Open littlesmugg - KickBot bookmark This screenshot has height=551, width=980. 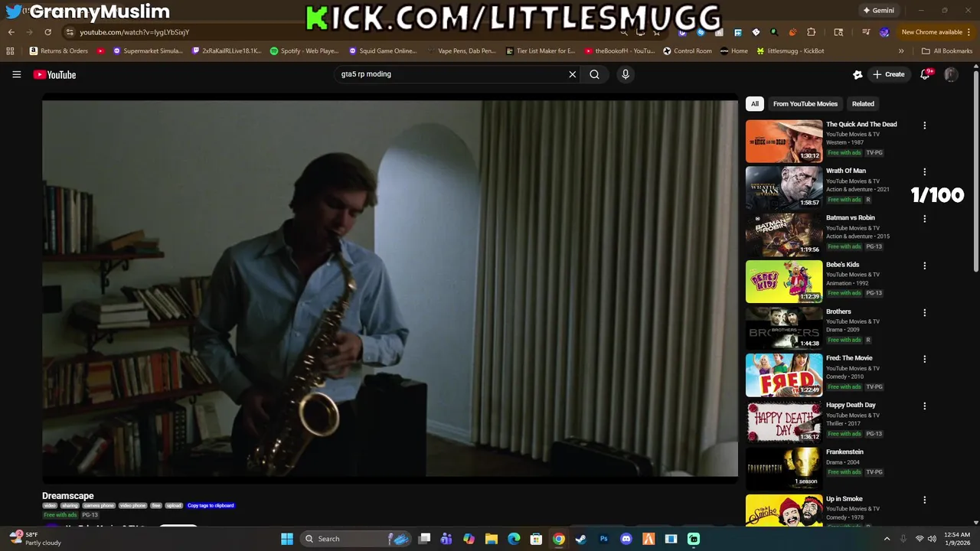(x=790, y=51)
